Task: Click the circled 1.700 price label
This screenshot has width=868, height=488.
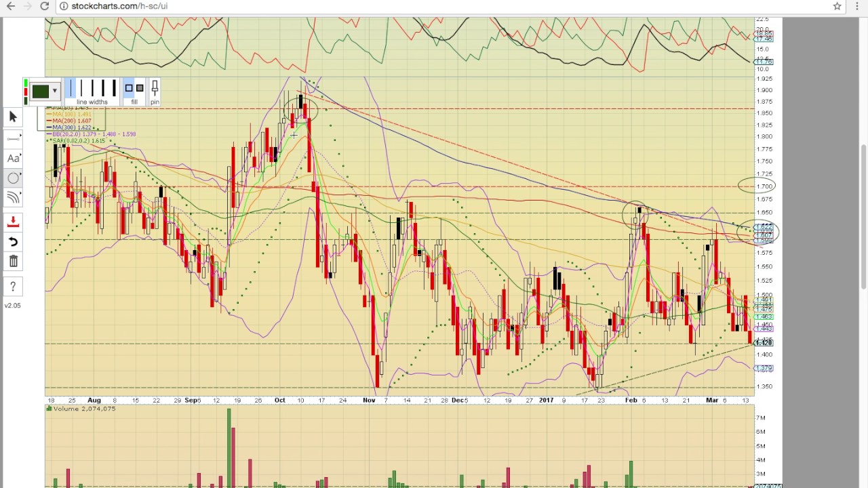Action: [765, 186]
